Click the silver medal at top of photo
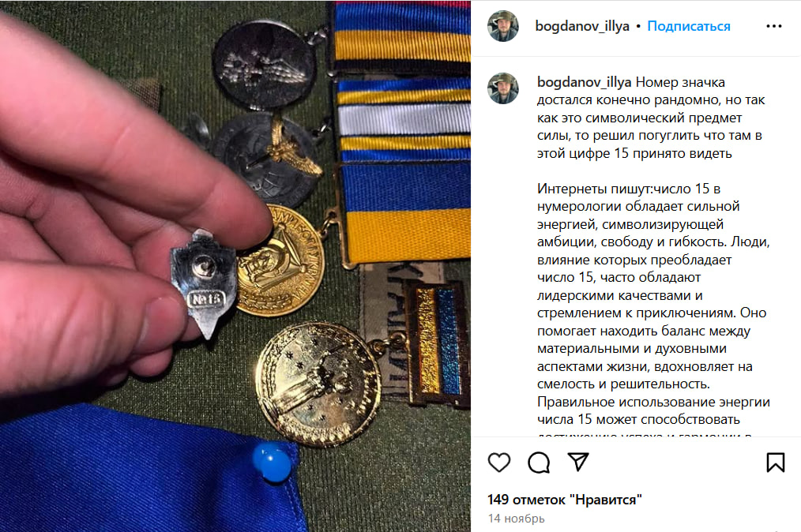 [264, 65]
